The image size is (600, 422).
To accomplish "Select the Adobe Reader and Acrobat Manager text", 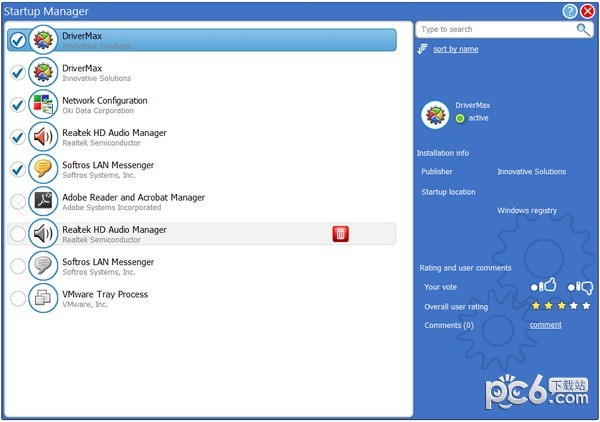I will point(134,197).
